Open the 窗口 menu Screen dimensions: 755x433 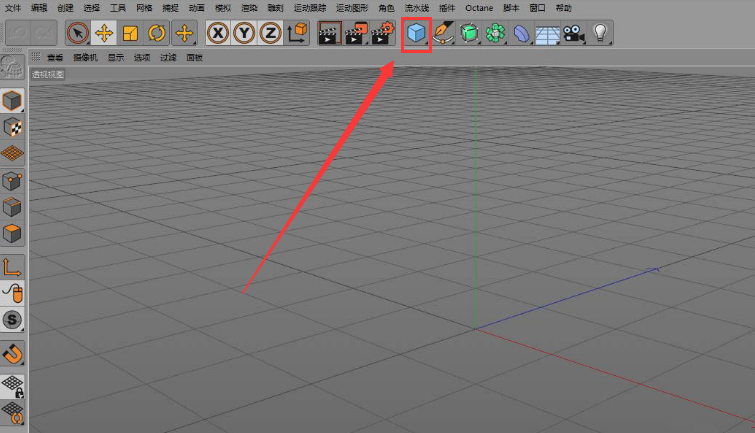point(537,8)
